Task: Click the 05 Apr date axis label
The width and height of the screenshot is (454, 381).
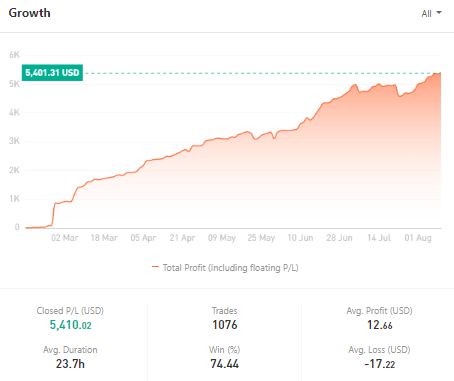Action: coord(143,238)
